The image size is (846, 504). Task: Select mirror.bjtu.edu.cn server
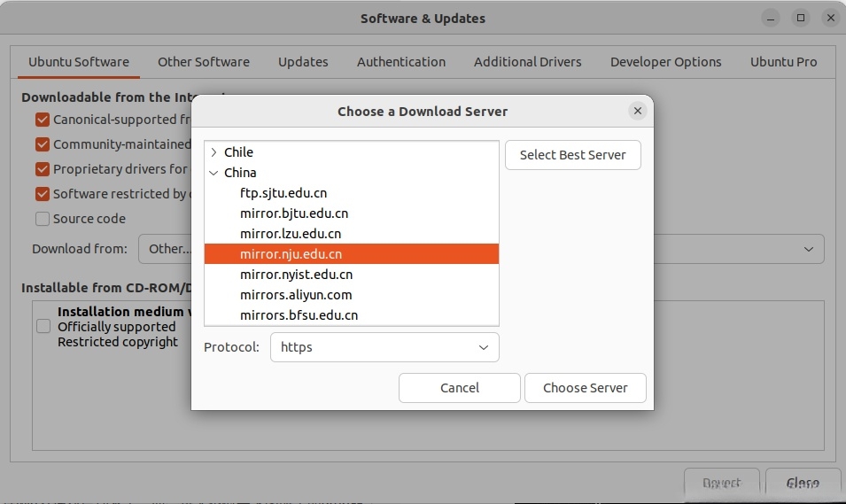293,213
